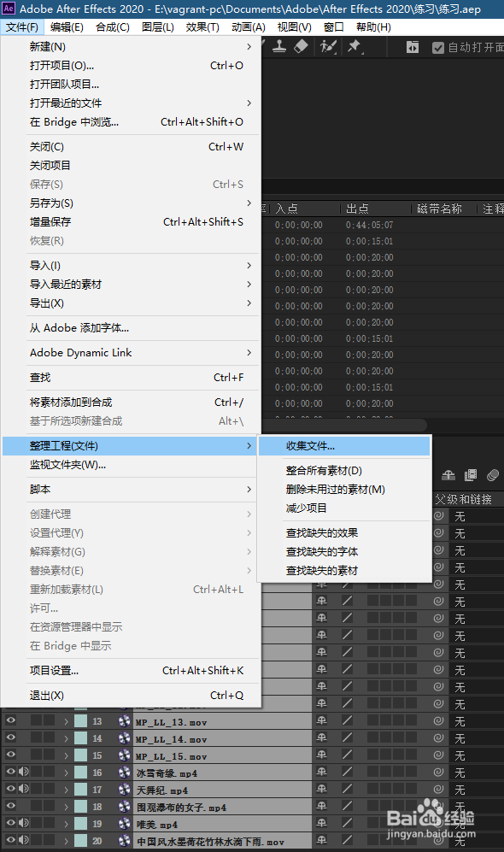Open 另存为(S) submenu
This screenshot has width=504, height=852.
point(131,203)
